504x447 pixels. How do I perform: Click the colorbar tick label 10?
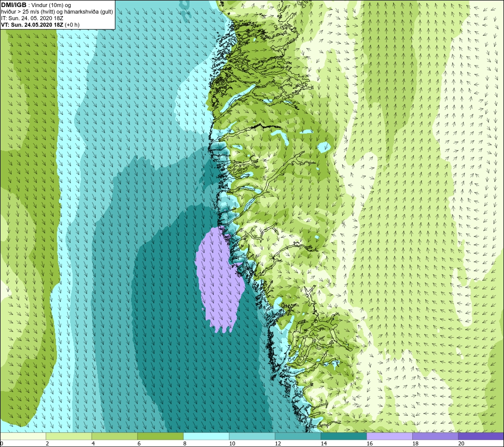click(232, 443)
